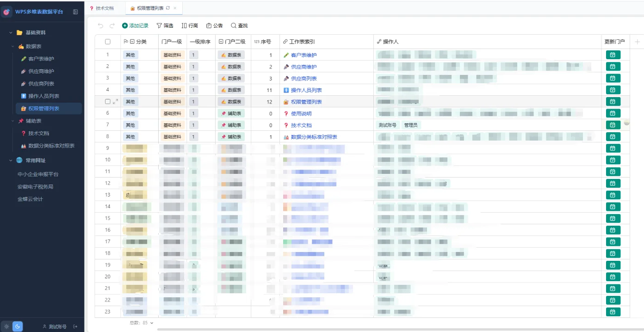This screenshot has width=644, height=332.
Task: Refresh the 权限管理列表 tab via reload icon
Action: (167, 8)
